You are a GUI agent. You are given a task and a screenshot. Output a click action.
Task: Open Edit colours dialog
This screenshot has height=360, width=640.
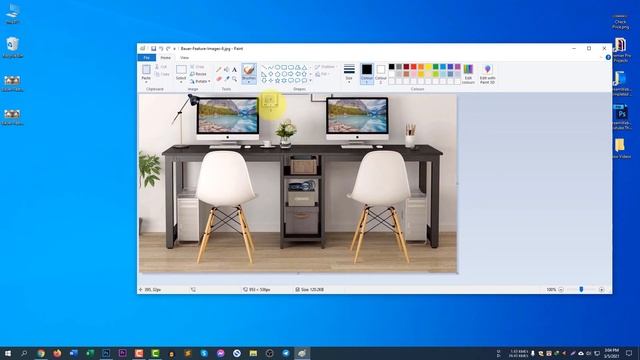point(468,74)
